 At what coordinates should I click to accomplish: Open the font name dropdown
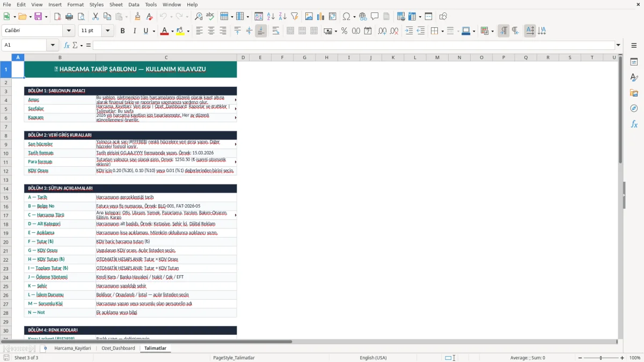tap(69, 31)
